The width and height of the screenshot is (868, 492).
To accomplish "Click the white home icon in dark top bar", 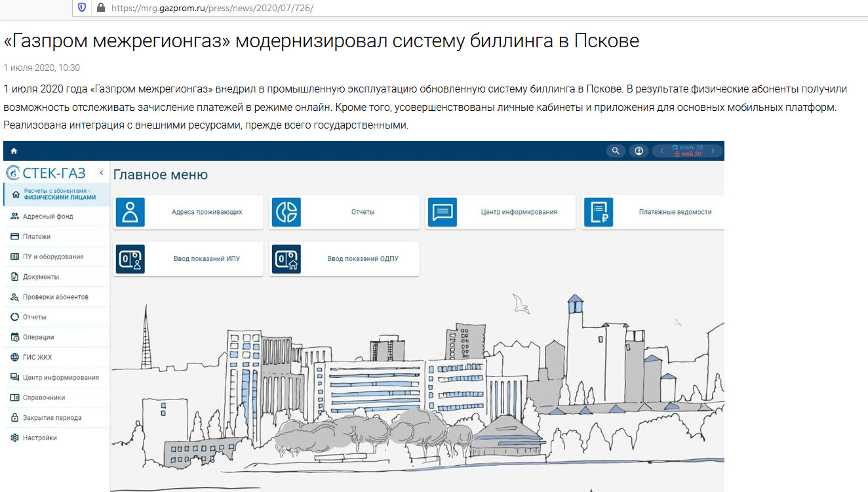I will point(14,151).
